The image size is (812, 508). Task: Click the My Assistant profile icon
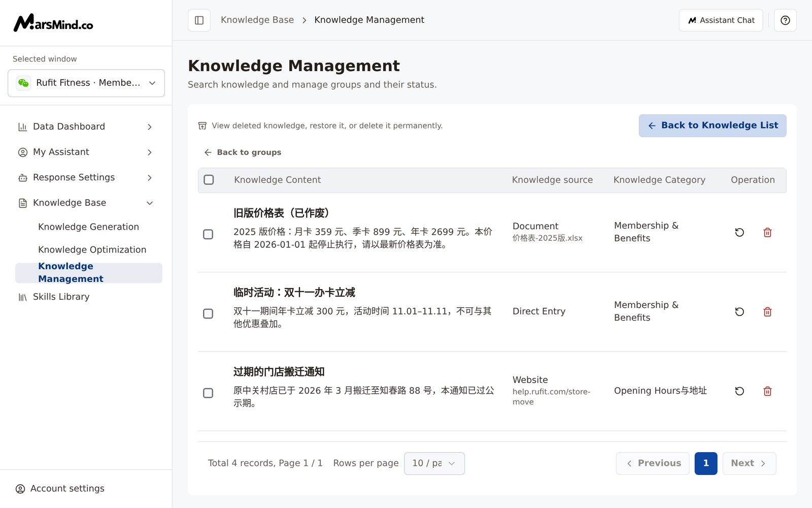pyautogui.click(x=22, y=152)
